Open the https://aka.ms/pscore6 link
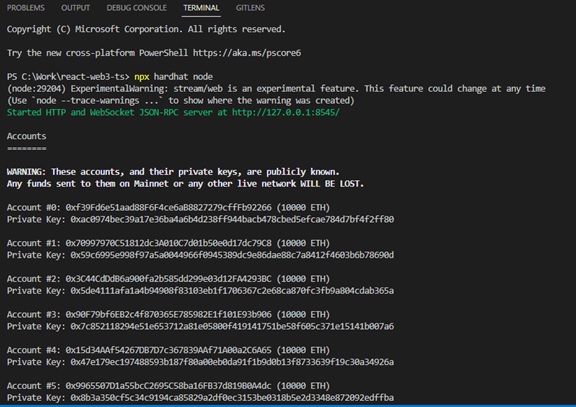Screen dimensions: 576x407 [x=247, y=53]
